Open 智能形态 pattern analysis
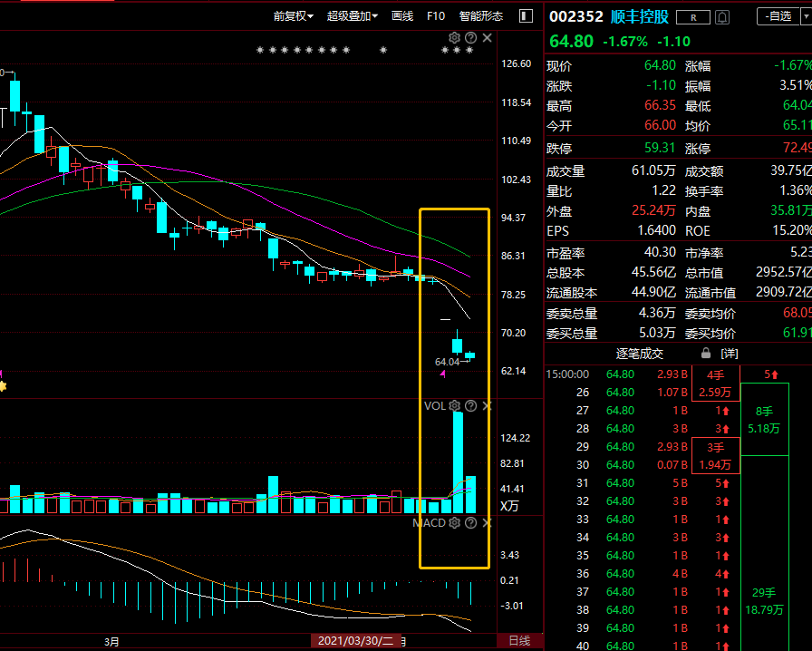The image size is (812, 651). pyautogui.click(x=481, y=16)
